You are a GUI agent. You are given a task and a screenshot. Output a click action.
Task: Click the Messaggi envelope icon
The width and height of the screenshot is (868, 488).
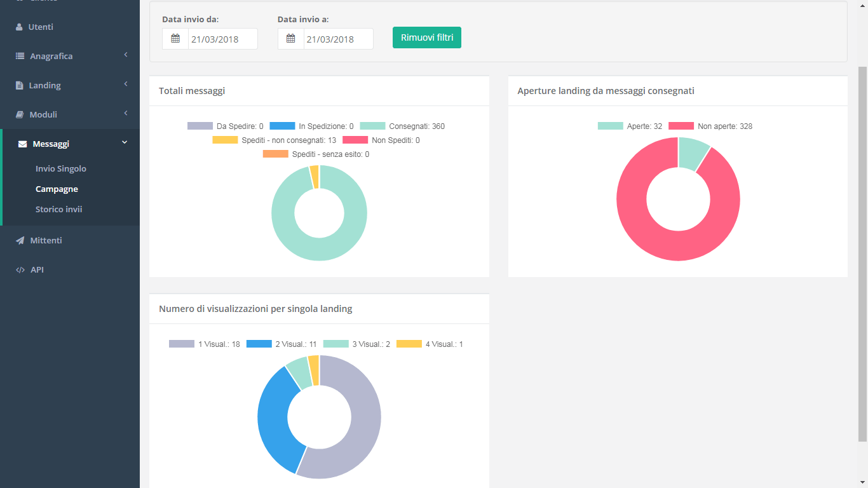click(x=23, y=144)
